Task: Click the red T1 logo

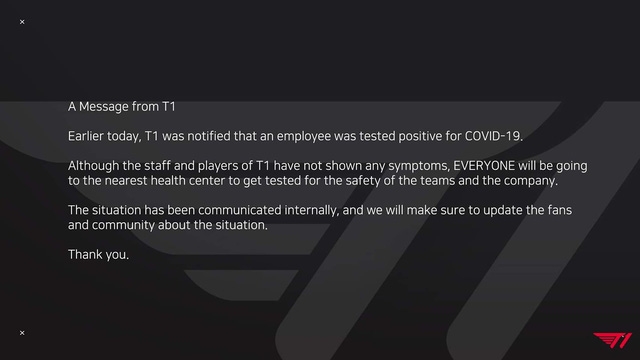Action: pyautogui.click(x=612, y=340)
